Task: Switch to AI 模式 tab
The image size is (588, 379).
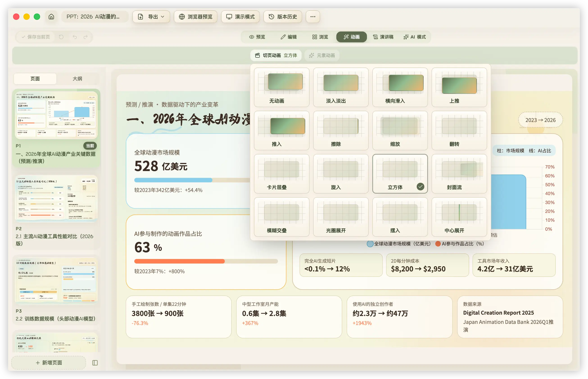Action: tap(414, 37)
